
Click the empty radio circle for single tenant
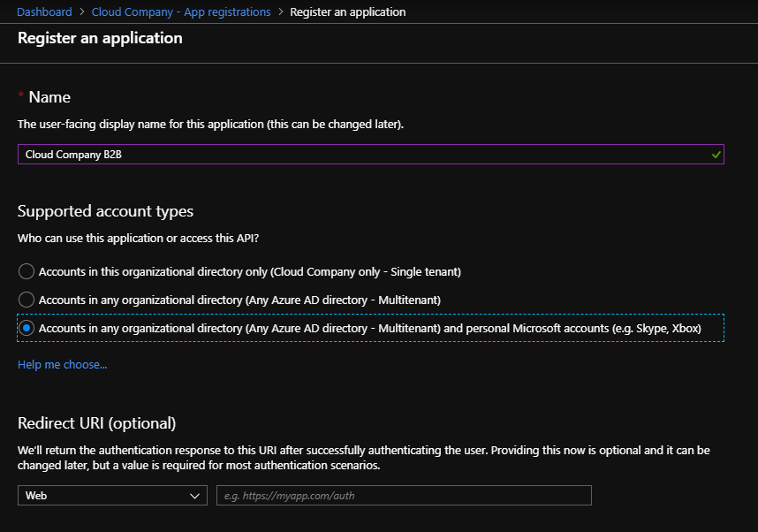click(26, 271)
